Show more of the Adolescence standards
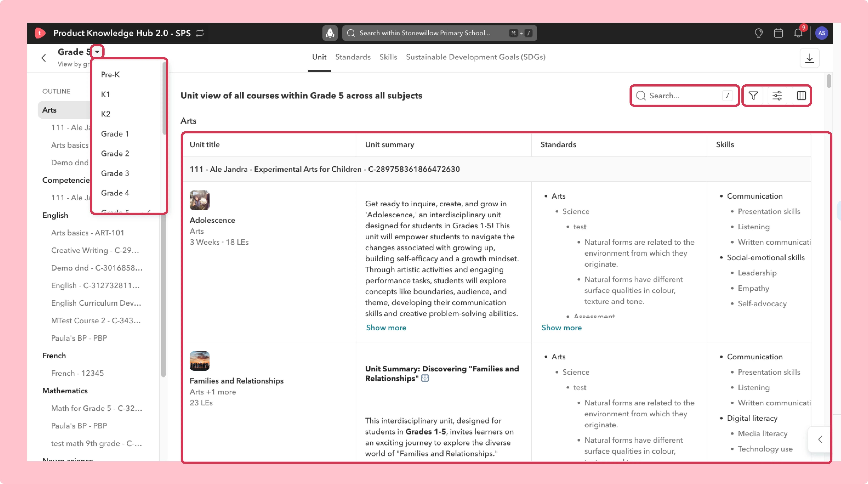The height and width of the screenshot is (484, 868). [561, 328]
